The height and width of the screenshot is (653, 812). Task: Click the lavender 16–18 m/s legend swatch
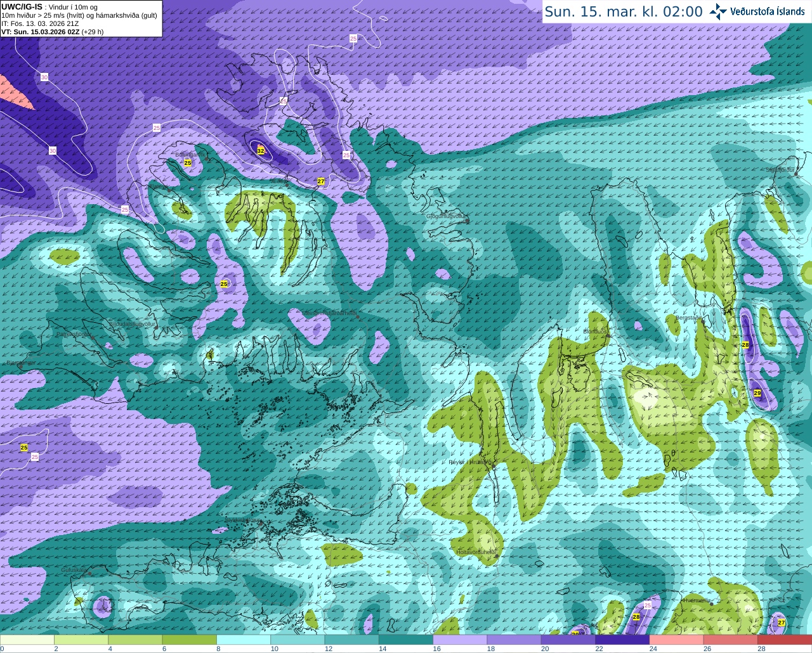point(460,640)
